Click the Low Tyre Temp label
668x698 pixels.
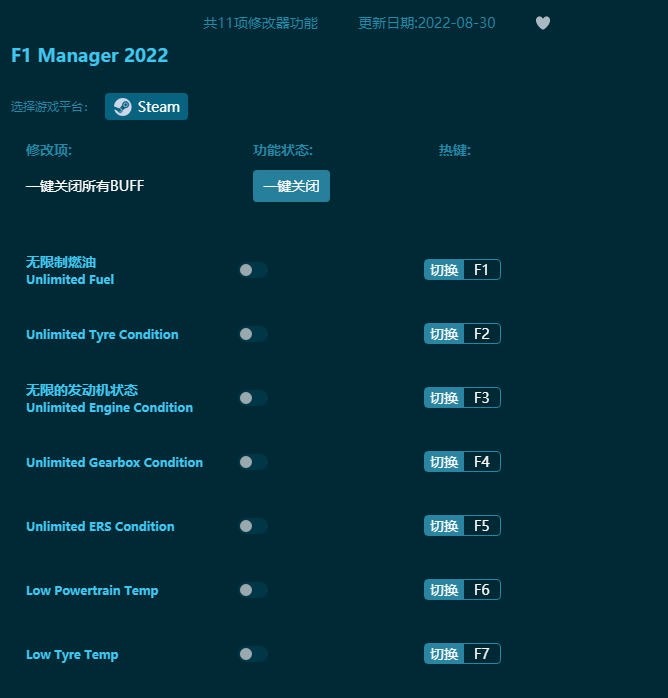[72, 655]
